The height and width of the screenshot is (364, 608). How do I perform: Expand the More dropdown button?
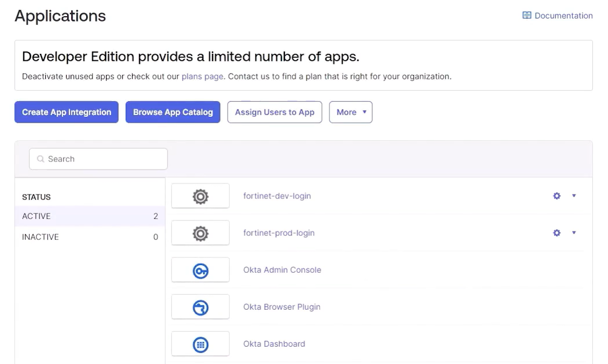click(x=350, y=112)
